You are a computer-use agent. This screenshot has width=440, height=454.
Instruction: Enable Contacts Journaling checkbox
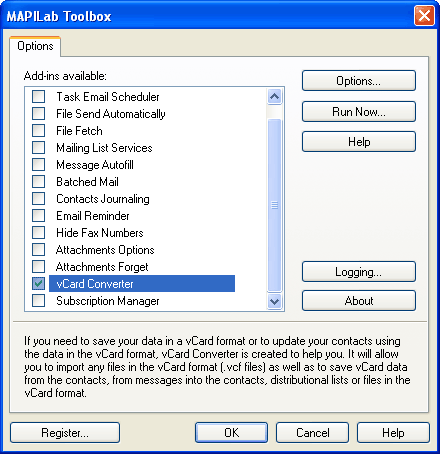click(38, 199)
